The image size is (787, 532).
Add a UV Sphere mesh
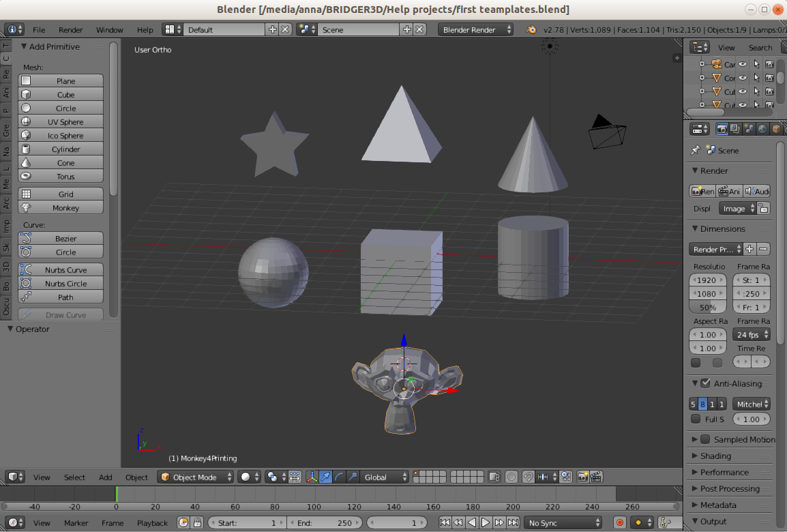(61, 122)
